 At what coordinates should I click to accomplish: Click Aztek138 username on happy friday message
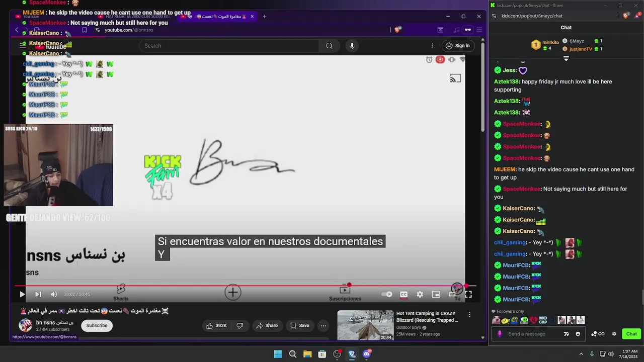(x=507, y=81)
